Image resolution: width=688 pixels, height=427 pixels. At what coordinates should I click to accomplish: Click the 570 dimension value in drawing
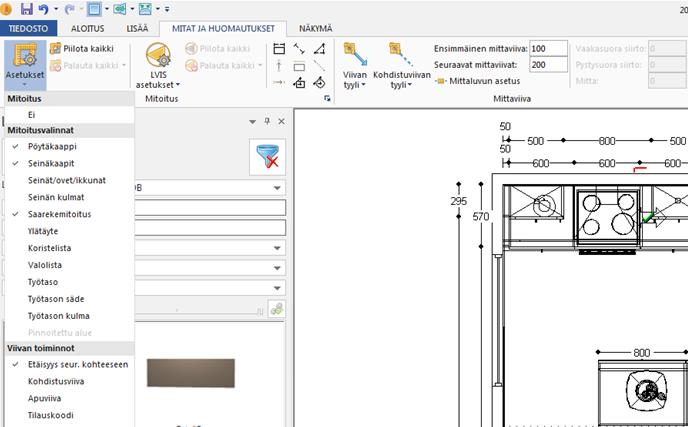[481, 216]
